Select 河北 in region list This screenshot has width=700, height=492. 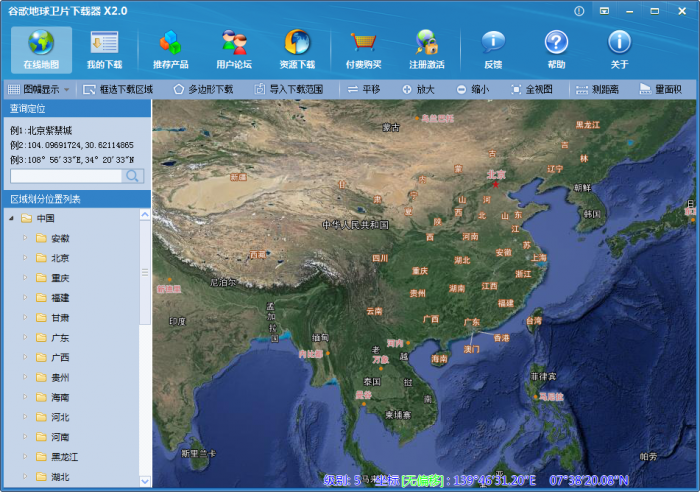click(60, 417)
